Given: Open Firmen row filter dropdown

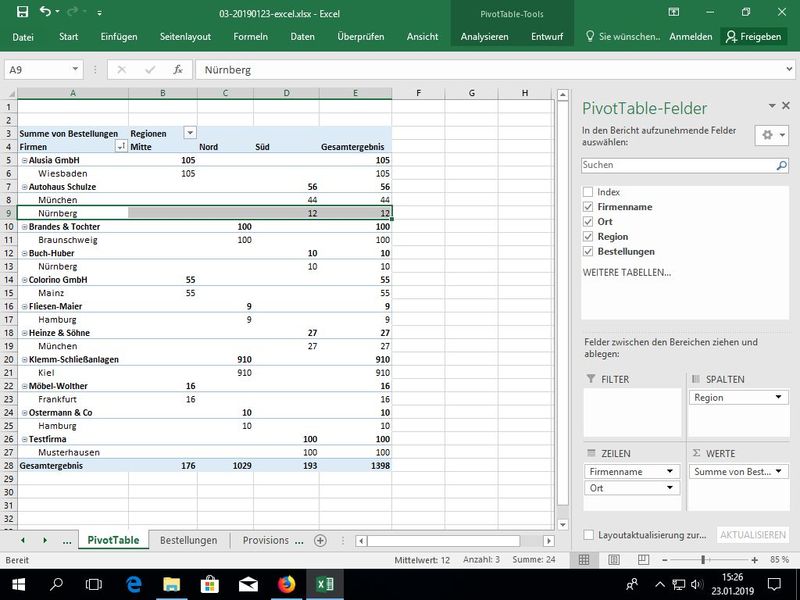Looking at the screenshot, I should [121, 147].
